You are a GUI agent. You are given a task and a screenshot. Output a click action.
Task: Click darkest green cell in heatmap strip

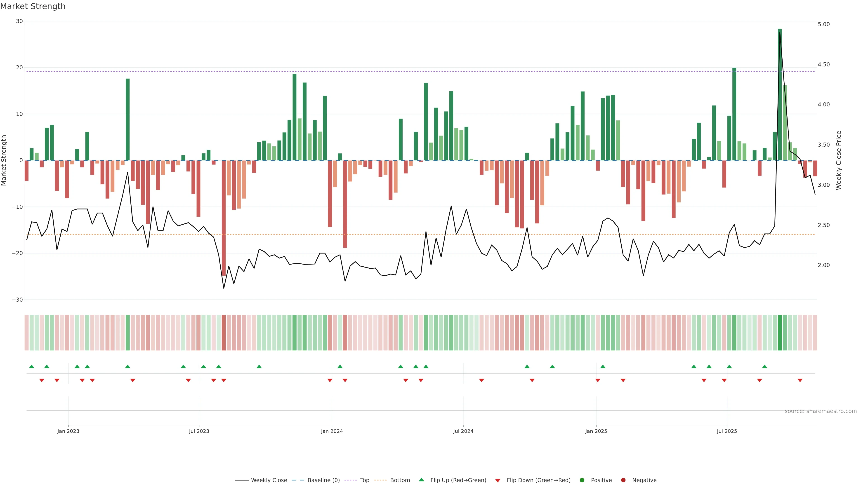[780, 333]
